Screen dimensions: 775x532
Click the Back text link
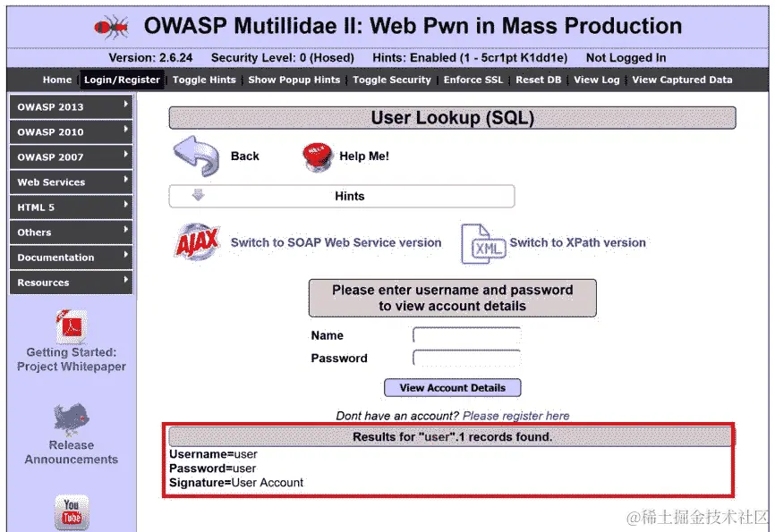[244, 156]
